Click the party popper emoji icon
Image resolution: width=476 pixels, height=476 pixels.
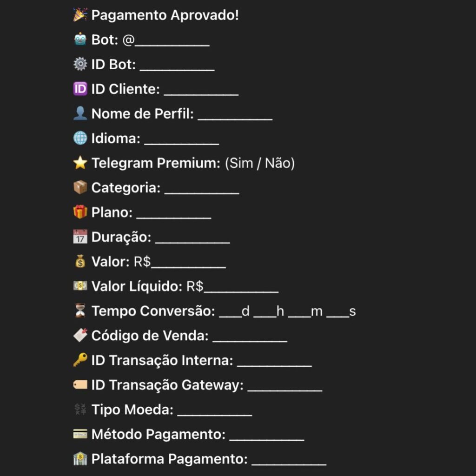pyautogui.click(x=80, y=15)
